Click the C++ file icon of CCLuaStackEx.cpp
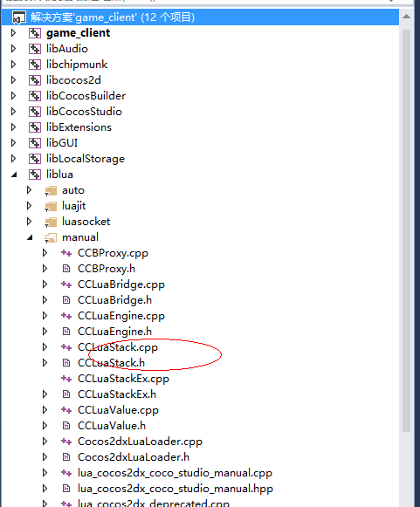This screenshot has height=507, width=420. click(66, 379)
